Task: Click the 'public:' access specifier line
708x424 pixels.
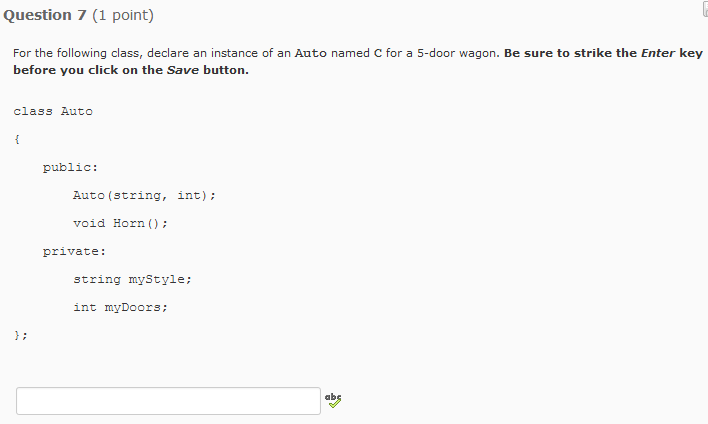Action: pyautogui.click(x=70, y=167)
